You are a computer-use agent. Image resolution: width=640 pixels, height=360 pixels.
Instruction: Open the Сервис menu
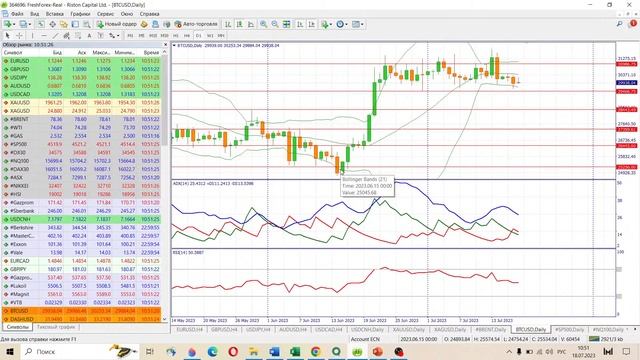coord(105,14)
